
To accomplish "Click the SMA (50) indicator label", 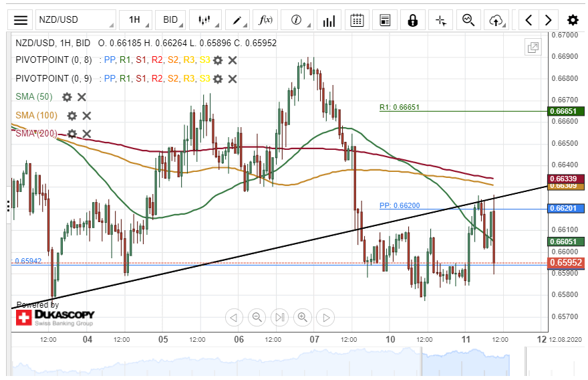I will (34, 97).
